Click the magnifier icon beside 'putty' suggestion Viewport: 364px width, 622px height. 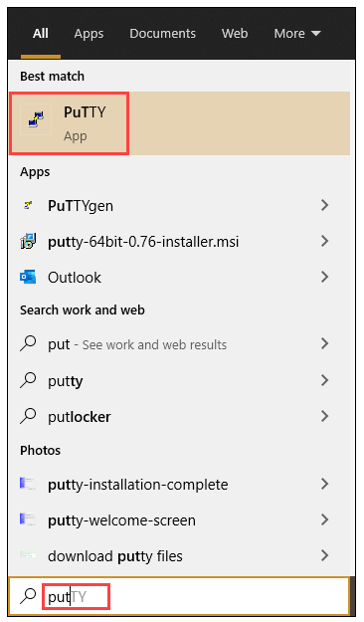28,380
